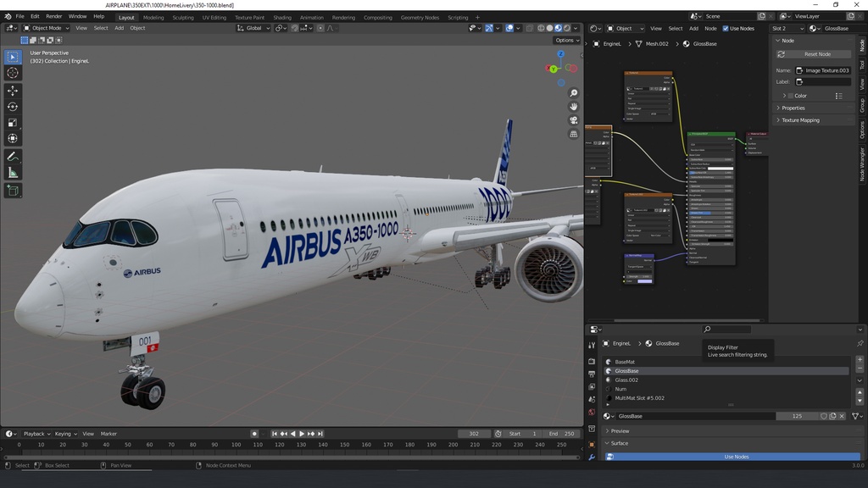The height and width of the screenshot is (488, 868).
Task: Click the blue Use Nodes button
Action: coord(736,457)
